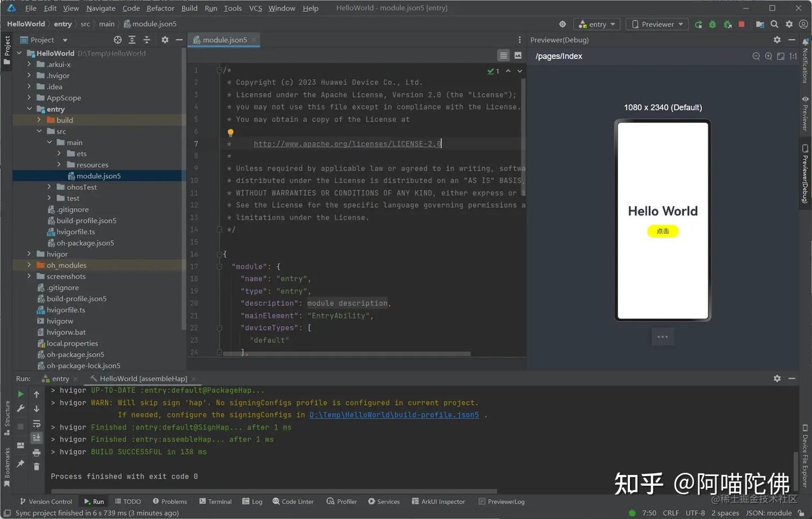
Task: Stop the running process with red square icon
Action: point(740,24)
